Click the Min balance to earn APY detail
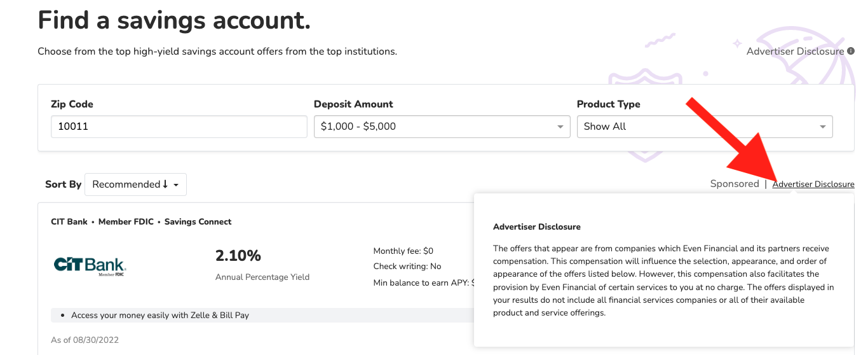Viewport: 868px width, 355px height. [423, 282]
